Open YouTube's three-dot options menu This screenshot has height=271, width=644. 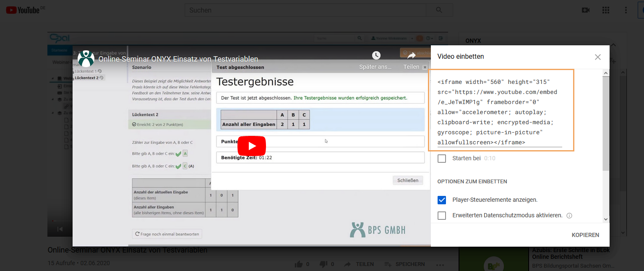[x=626, y=10]
